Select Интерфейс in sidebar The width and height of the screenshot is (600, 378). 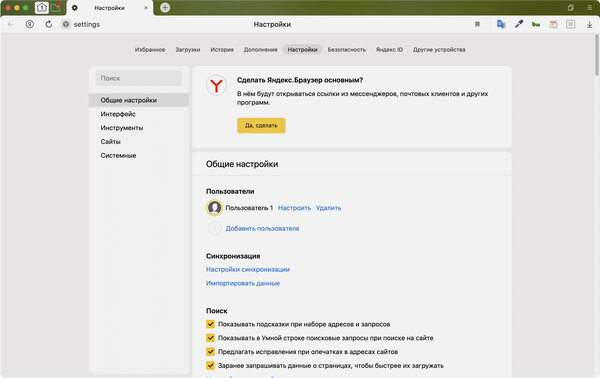139,114
